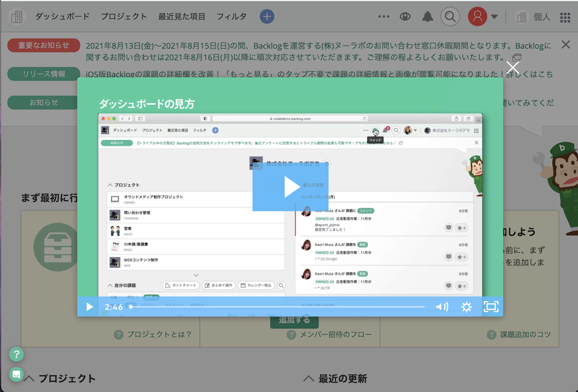The width and height of the screenshot is (578, 392).
Task: Open the chat support bubble icon
Action: 16,375
